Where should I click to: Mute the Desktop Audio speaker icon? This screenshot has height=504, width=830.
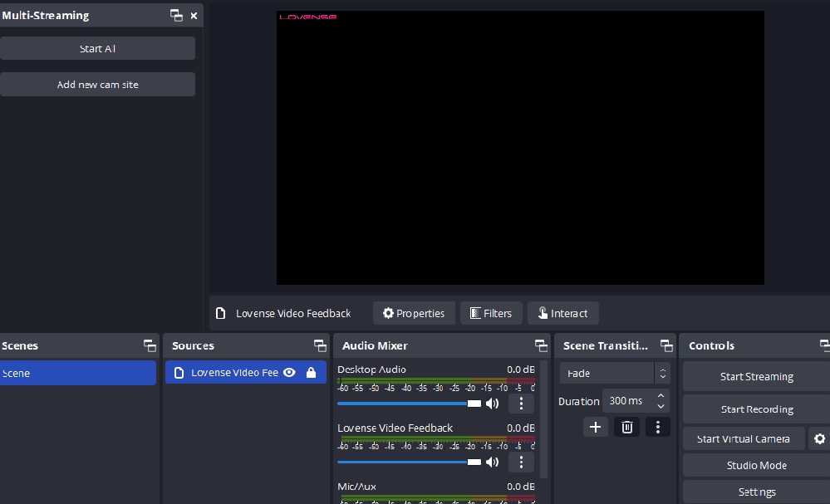pyautogui.click(x=492, y=404)
